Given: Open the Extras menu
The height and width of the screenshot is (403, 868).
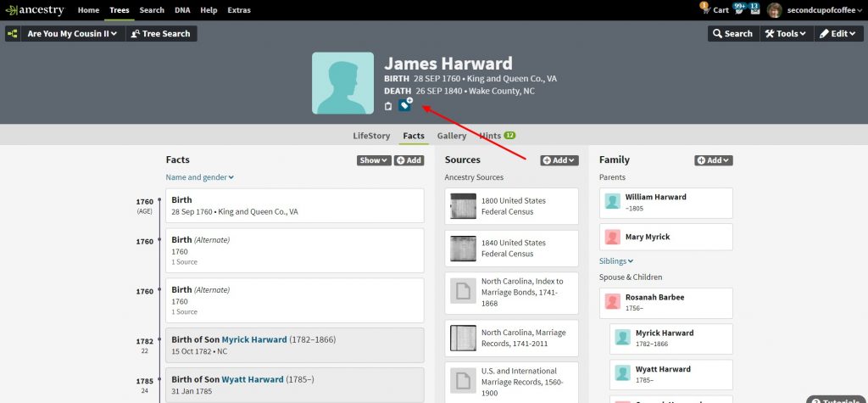Looking at the screenshot, I should click(238, 10).
